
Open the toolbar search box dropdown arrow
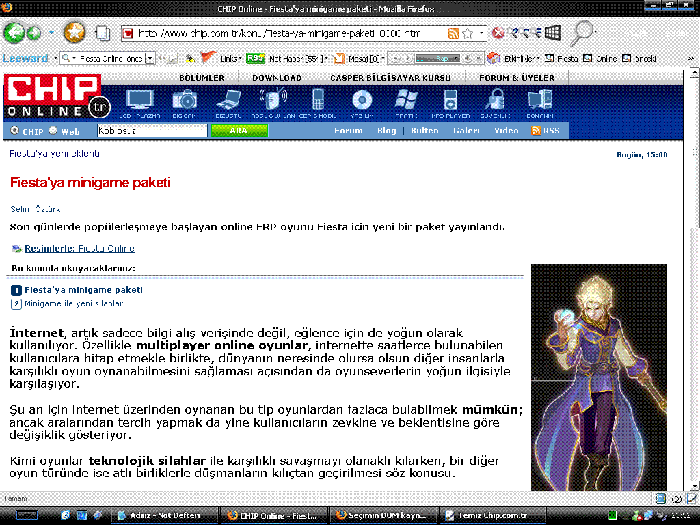tap(150, 58)
